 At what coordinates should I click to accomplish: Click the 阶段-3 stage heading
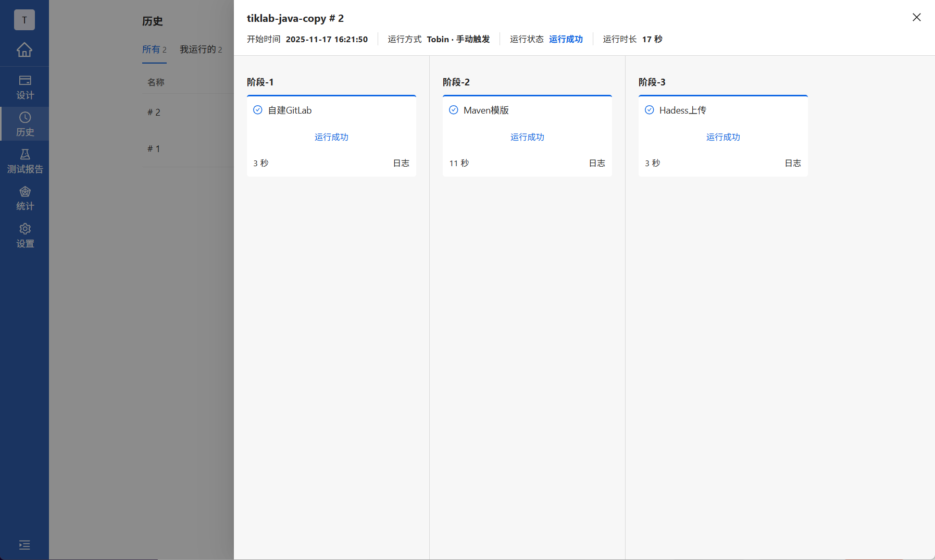click(x=652, y=82)
